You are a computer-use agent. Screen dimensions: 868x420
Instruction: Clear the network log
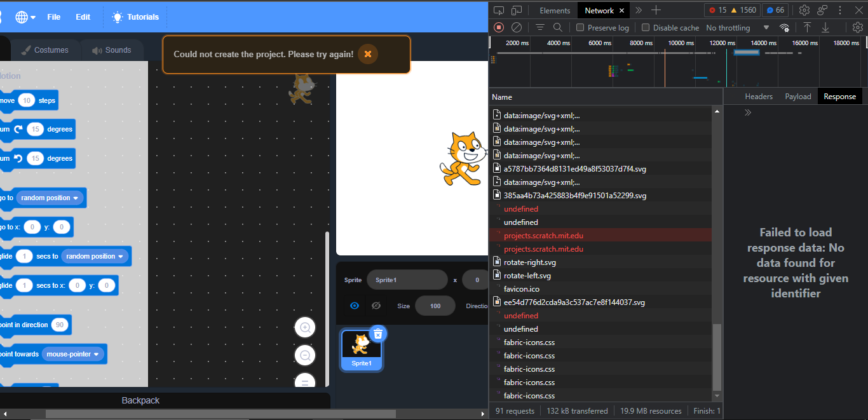point(517,27)
